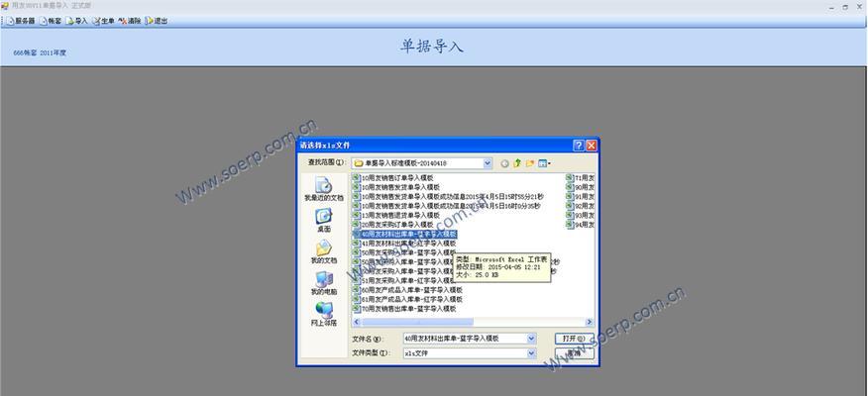Close the 请选择xls文件 dialog

tap(592, 146)
